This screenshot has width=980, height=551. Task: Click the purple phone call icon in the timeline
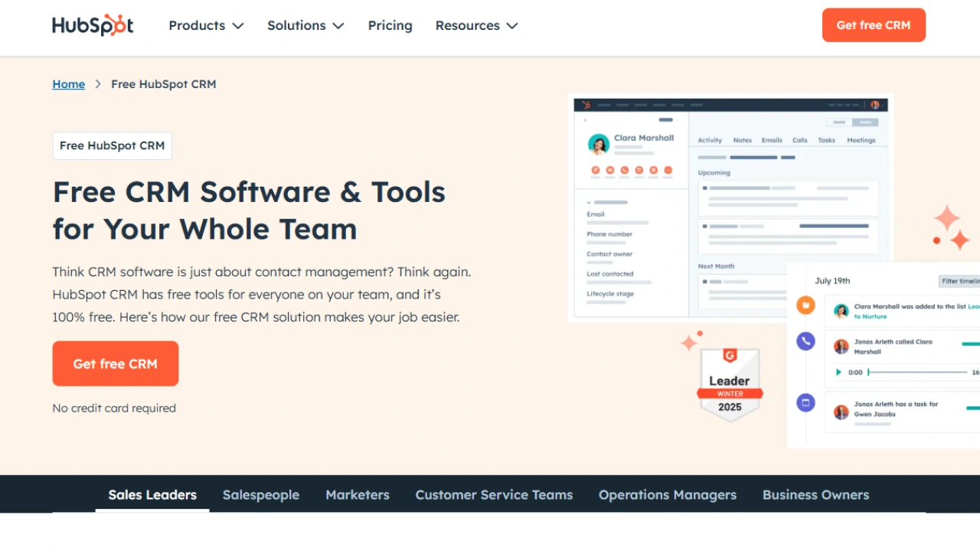(x=805, y=341)
